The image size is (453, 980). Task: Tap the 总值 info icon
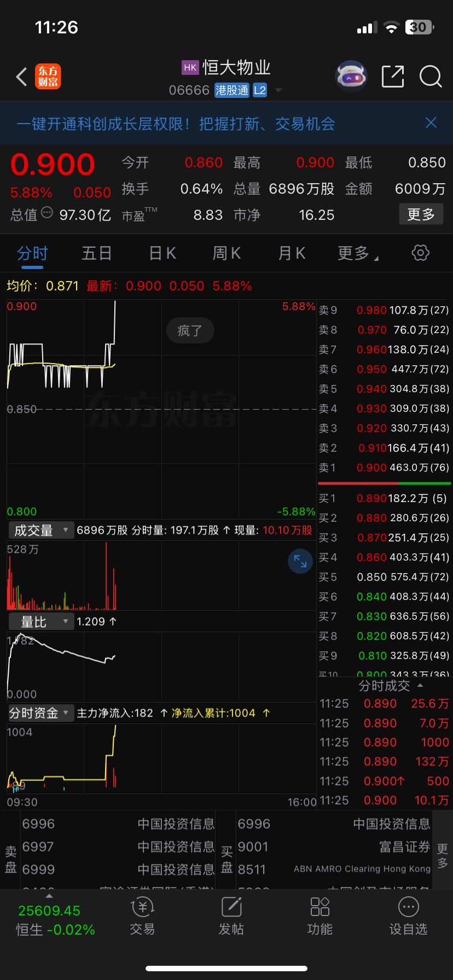pos(47,213)
